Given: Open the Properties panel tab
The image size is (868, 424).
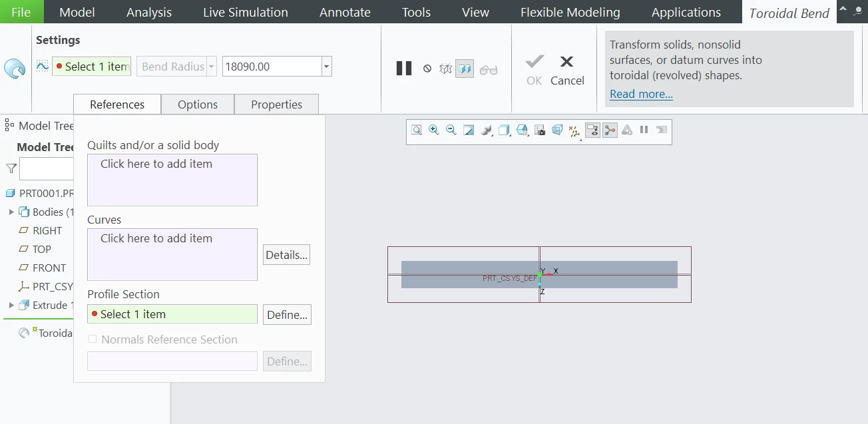Looking at the screenshot, I should click(277, 105).
